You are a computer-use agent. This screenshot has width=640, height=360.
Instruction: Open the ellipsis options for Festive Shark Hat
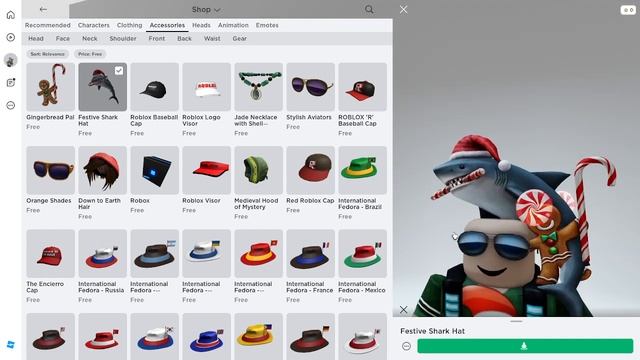point(406,346)
